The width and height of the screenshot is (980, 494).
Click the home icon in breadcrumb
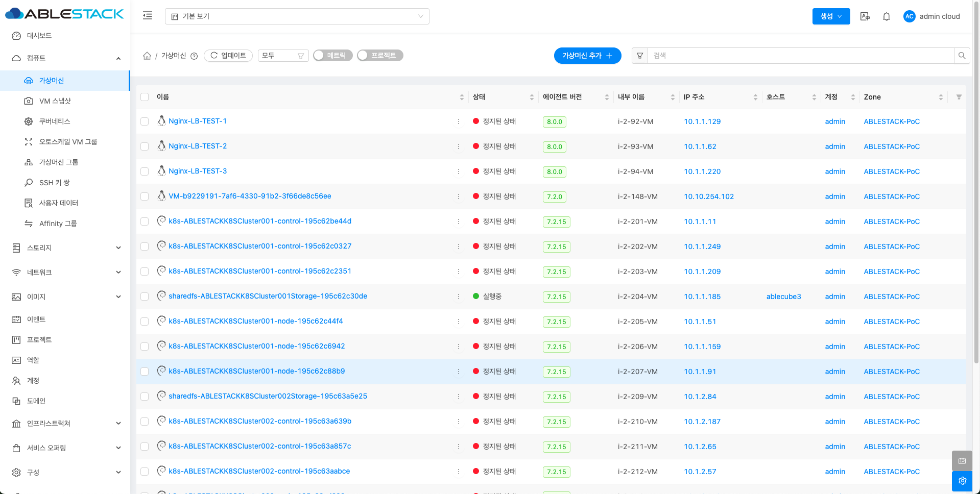pos(147,56)
